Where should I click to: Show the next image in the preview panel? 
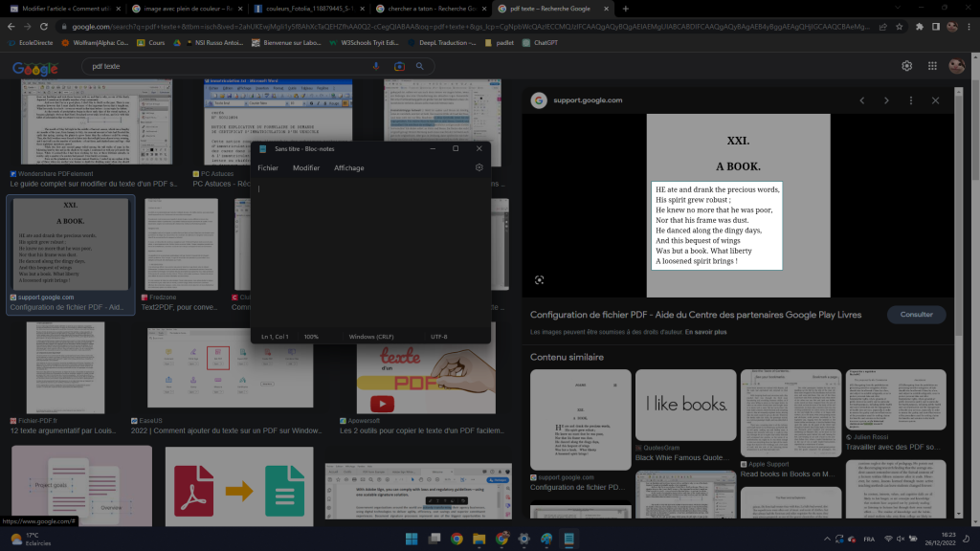(x=886, y=100)
